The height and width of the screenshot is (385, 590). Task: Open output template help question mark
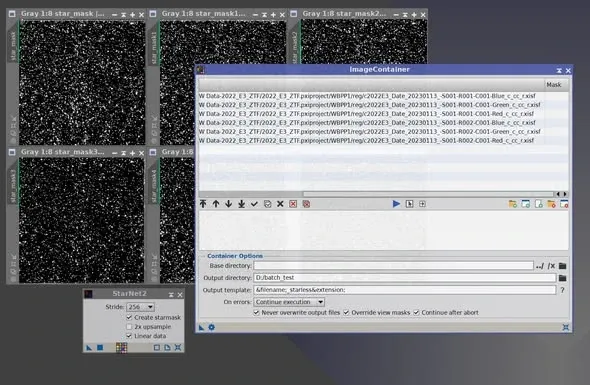tap(563, 290)
